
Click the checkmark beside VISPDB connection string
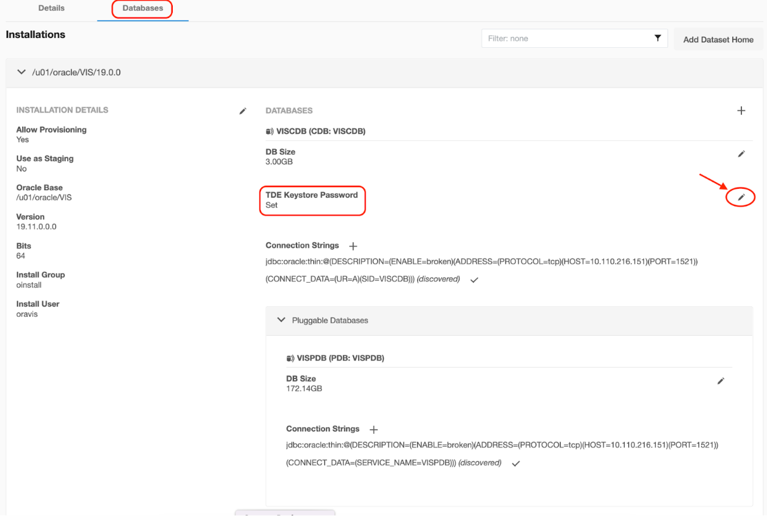pyautogui.click(x=515, y=464)
